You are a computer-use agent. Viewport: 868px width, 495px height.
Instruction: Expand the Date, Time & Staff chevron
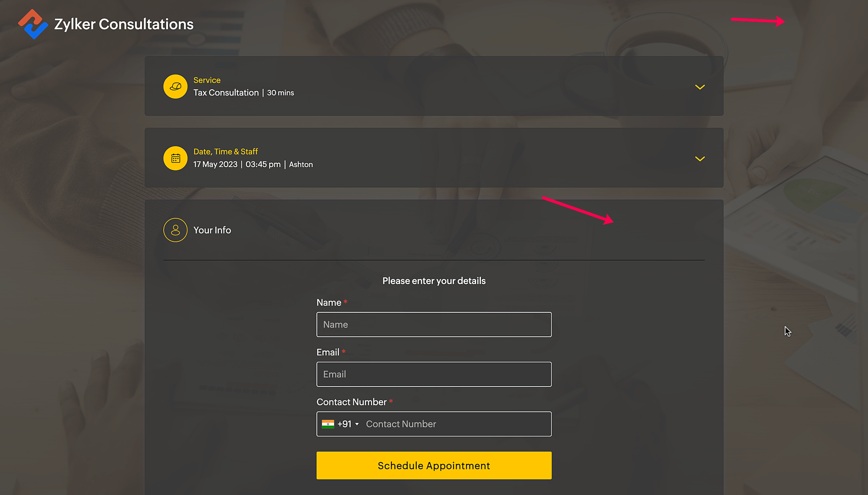coord(700,159)
